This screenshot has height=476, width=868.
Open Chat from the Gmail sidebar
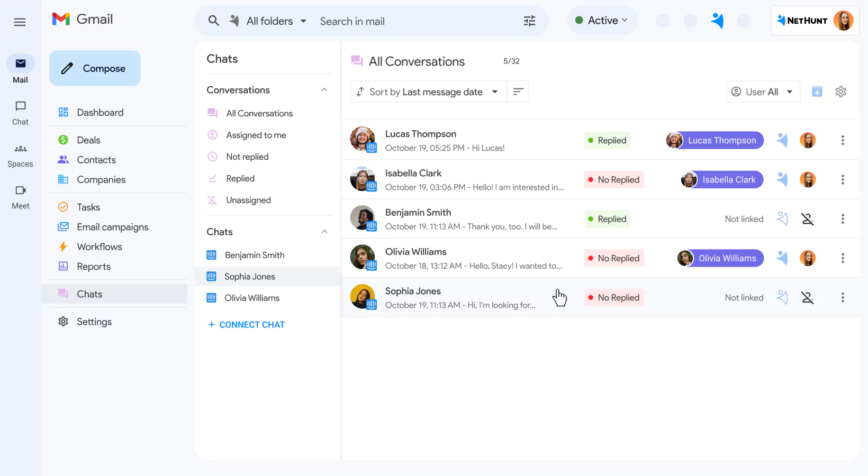coord(20,113)
